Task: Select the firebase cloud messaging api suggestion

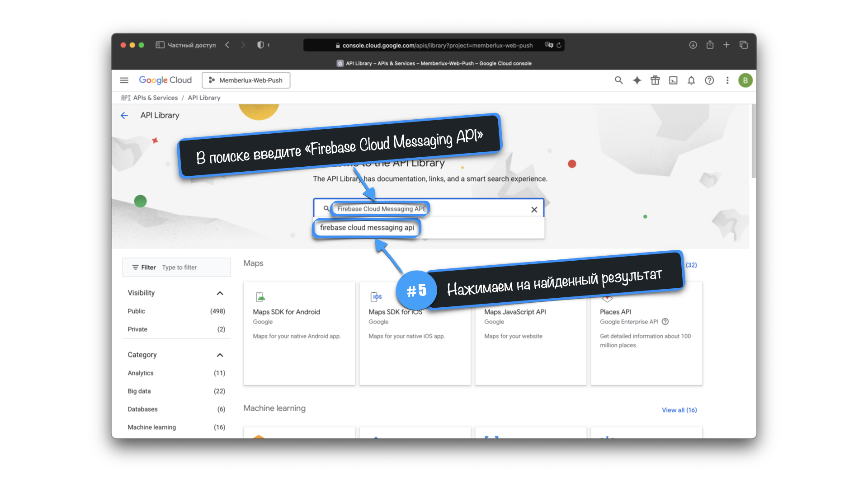Action: [x=367, y=228]
